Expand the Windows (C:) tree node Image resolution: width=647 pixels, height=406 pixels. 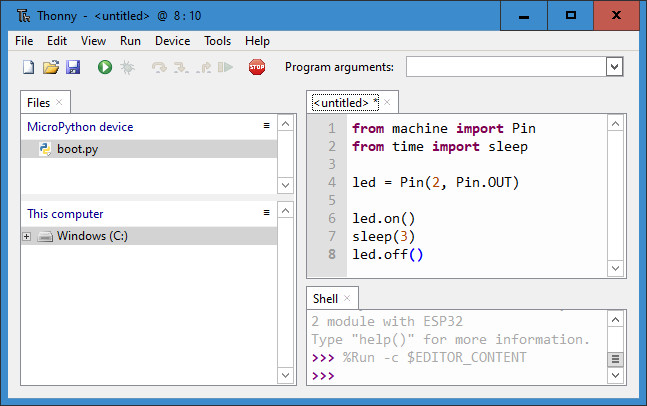(27, 237)
